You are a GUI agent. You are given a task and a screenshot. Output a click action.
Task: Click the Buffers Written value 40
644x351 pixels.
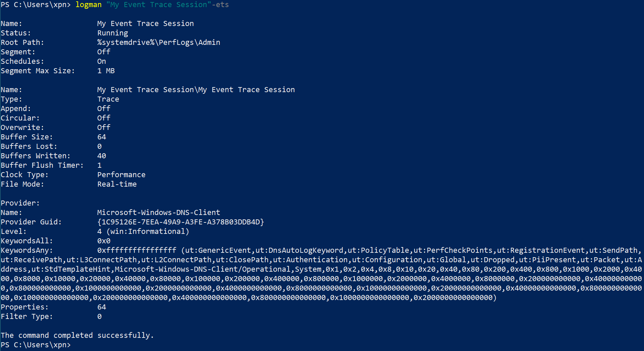pos(102,156)
